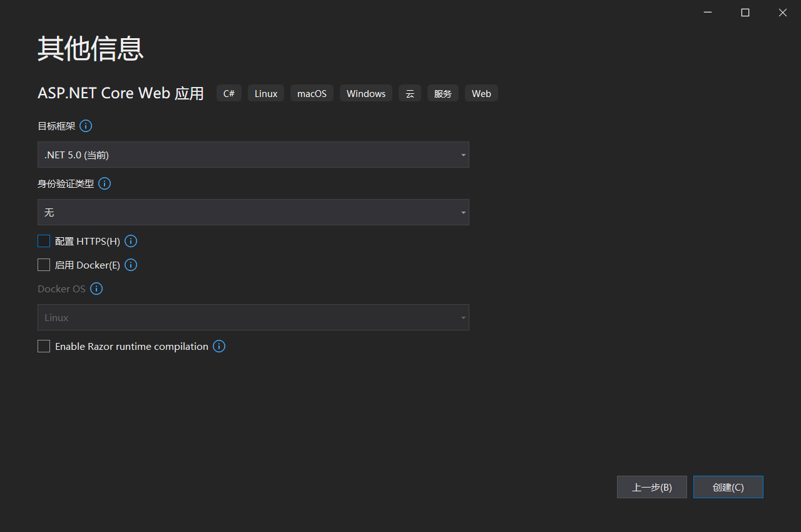Click info icon next to Docker OS
Viewport: 801px width, 532px height.
tap(96, 289)
